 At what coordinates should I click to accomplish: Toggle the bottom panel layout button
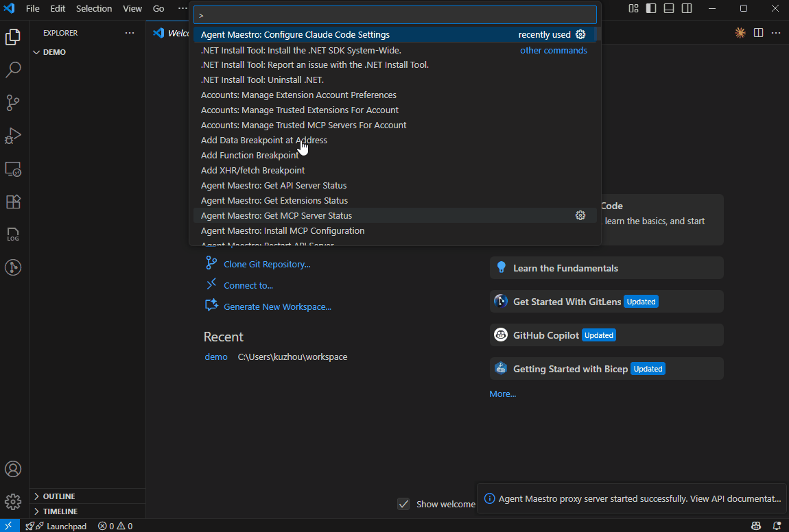pyautogui.click(x=668, y=8)
